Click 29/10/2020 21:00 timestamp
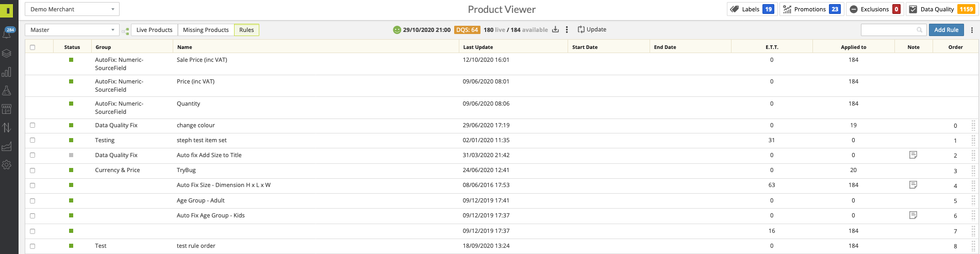Image resolution: width=980 pixels, height=254 pixels. click(427, 30)
